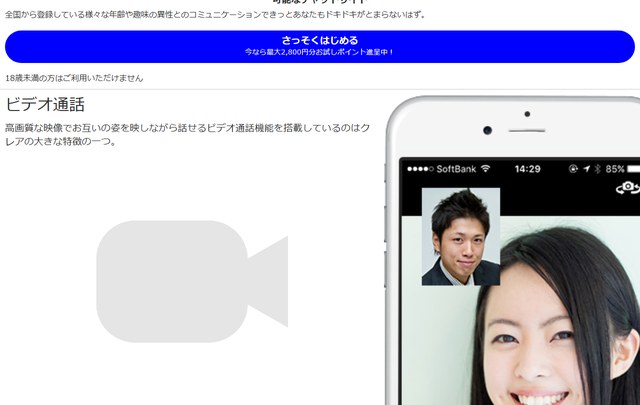Click the large gray video camera icon
640x405 pixels.
pyautogui.click(x=192, y=281)
